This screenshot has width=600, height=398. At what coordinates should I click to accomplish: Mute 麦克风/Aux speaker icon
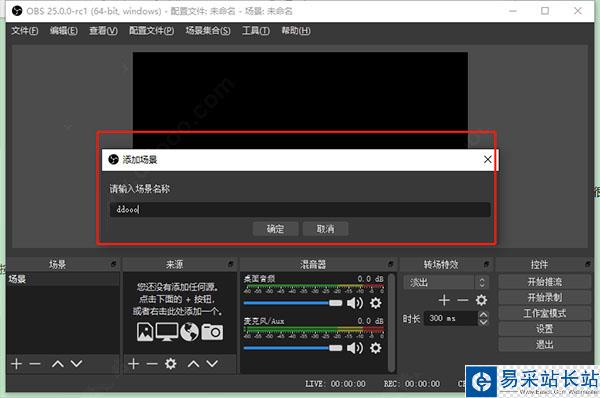(355, 348)
